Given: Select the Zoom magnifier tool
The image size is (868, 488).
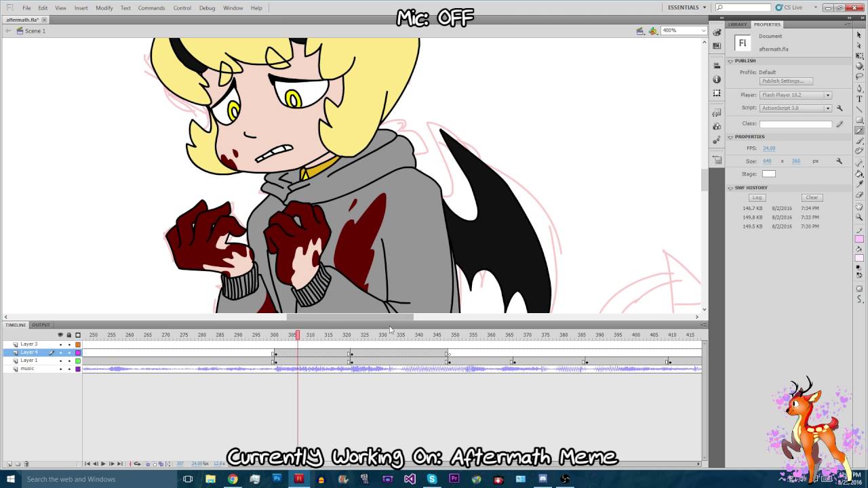Looking at the screenshot, I should pos(859,218).
